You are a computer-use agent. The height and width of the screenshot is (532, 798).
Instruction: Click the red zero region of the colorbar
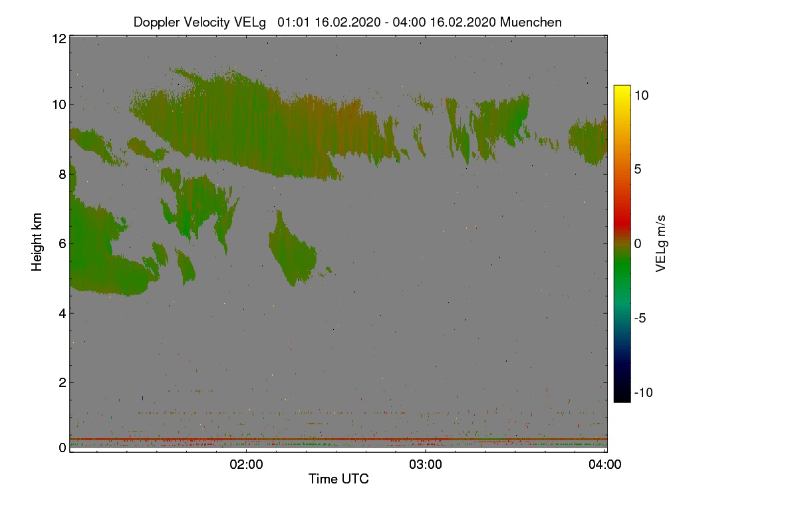pos(622,226)
